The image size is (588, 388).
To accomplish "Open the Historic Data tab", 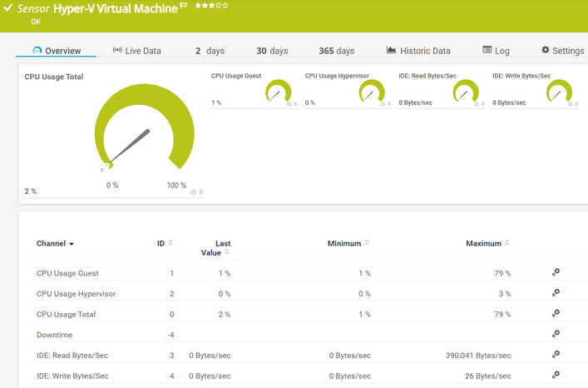I will (x=418, y=51).
